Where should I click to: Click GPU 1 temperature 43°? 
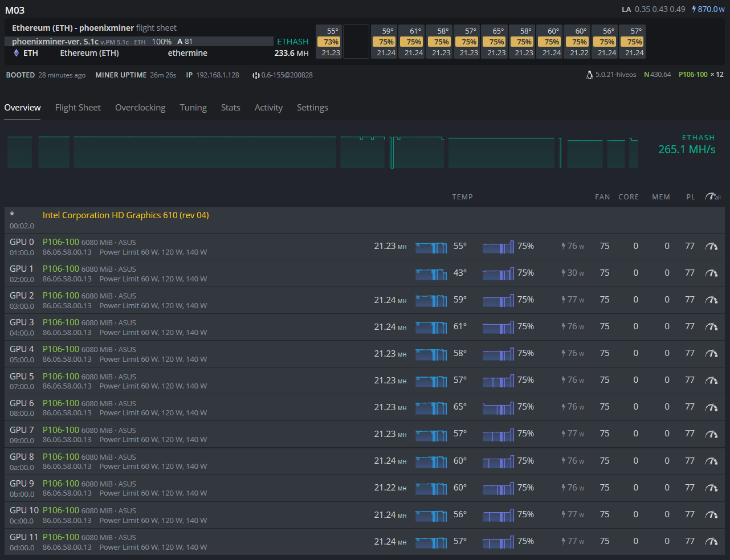pos(460,273)
